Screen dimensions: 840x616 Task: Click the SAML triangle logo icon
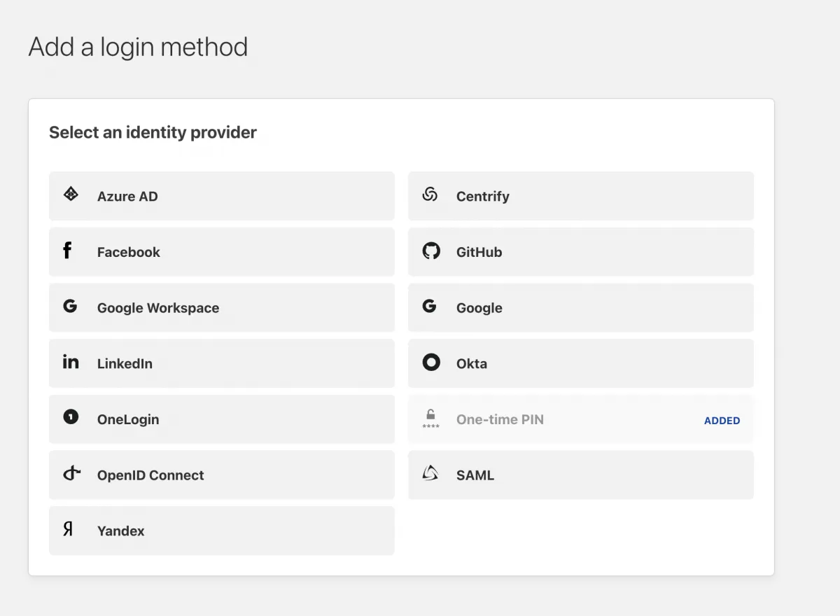coord(430,474)
